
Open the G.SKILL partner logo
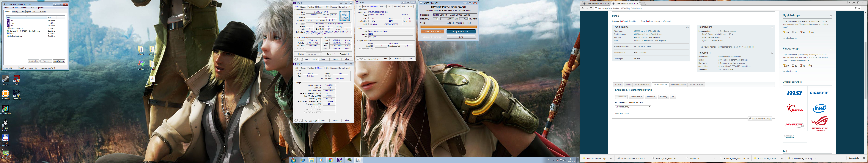[x=795, y=108]
